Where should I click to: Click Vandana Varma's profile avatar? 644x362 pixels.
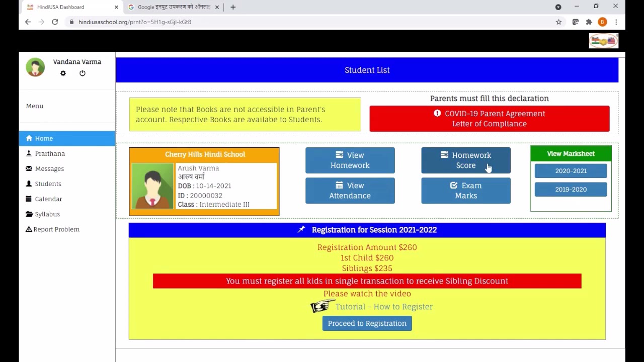pos(35,67)
